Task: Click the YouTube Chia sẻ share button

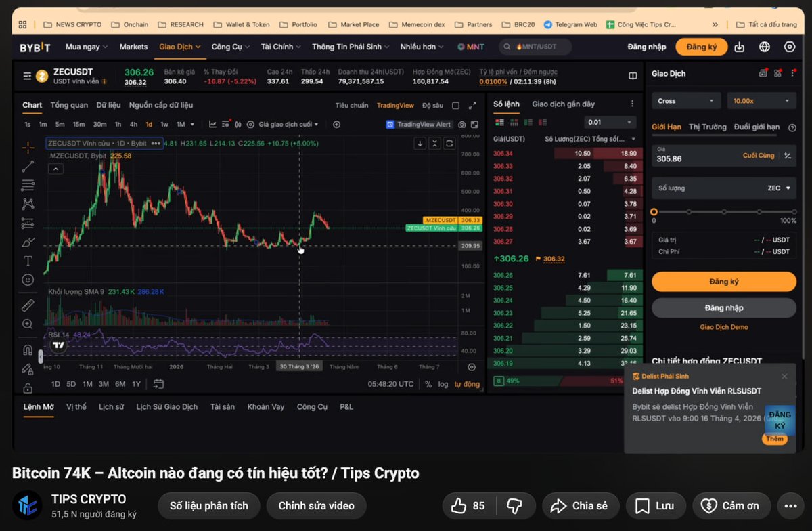Action: point(579,506)
